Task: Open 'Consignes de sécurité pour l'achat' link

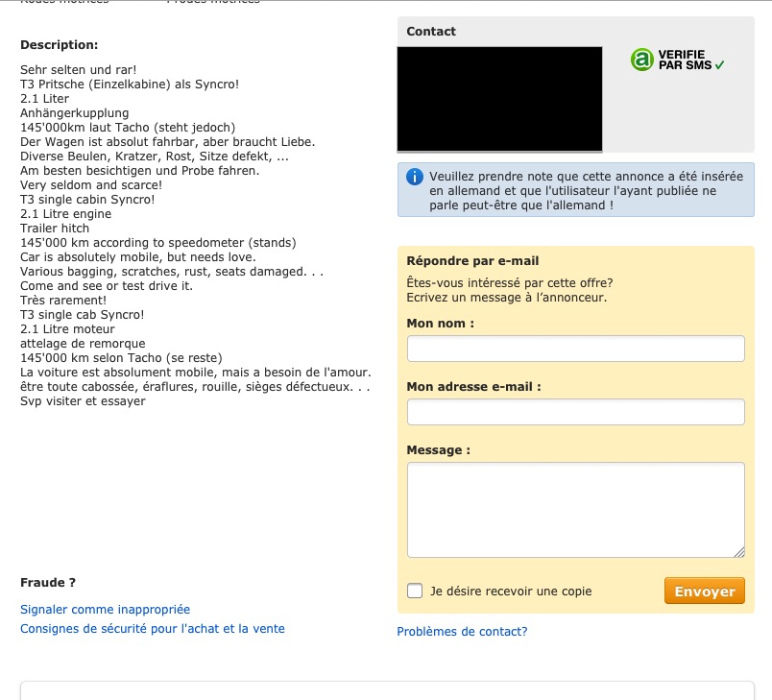Action: point(152,629)
